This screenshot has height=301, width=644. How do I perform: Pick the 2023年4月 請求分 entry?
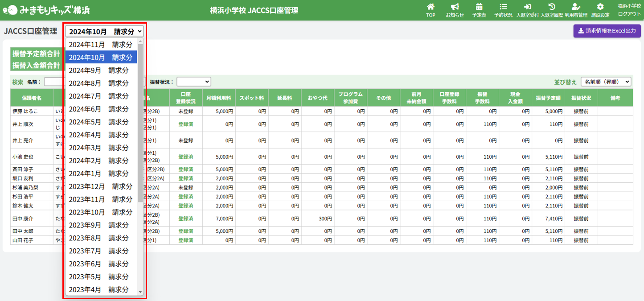pyautogui.click(x=98, y=289)
